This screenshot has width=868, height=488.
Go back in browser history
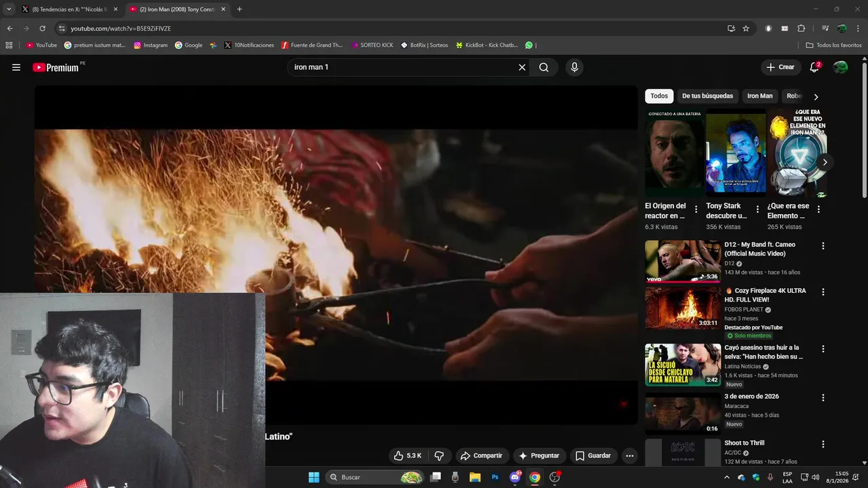pyautogui.click(x=9, y=28)
